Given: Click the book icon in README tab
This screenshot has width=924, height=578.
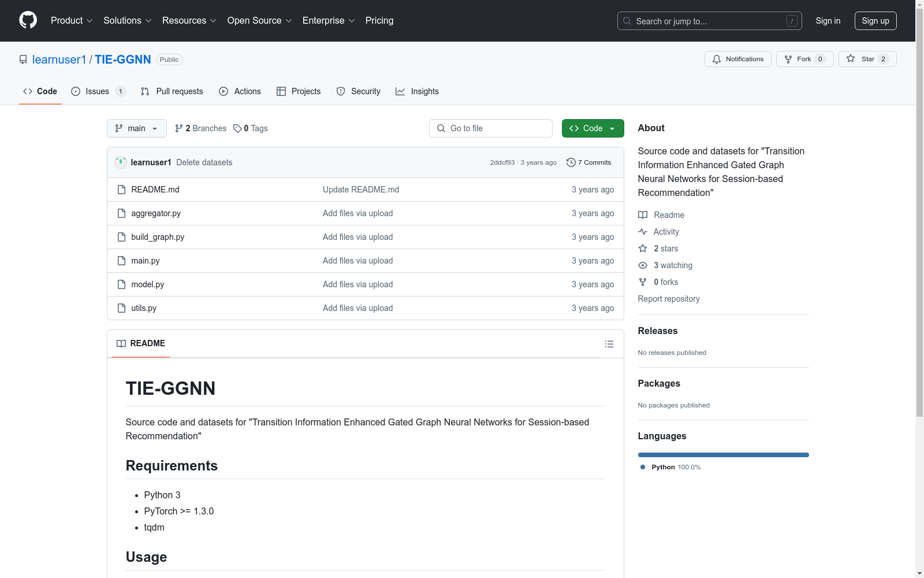Looking at the screenshot, I should coord(121,343).
